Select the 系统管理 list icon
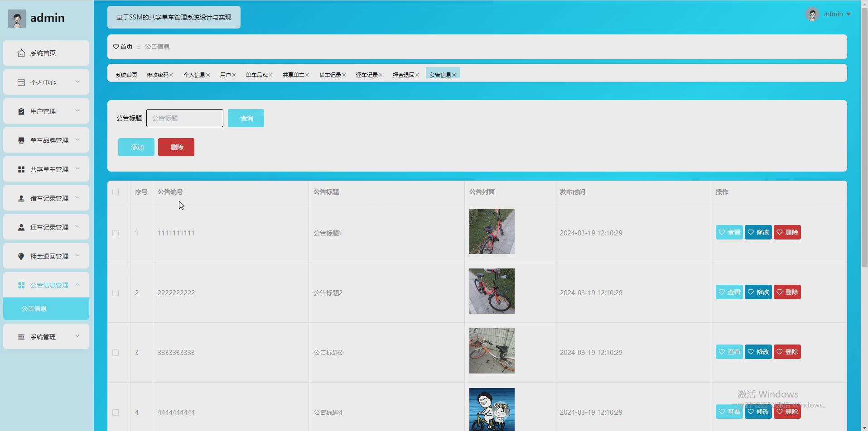The height and width of the screenshot is (431, 868). [21, 336]
